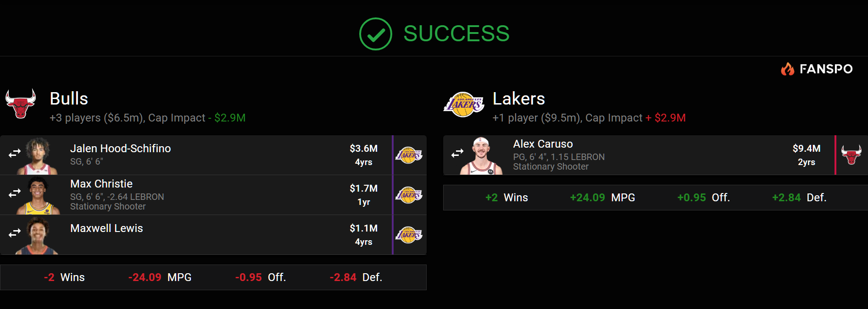Click the swap arrows beside Max Christie
This screenshot has height=309, width=868.
coord(15,193)
